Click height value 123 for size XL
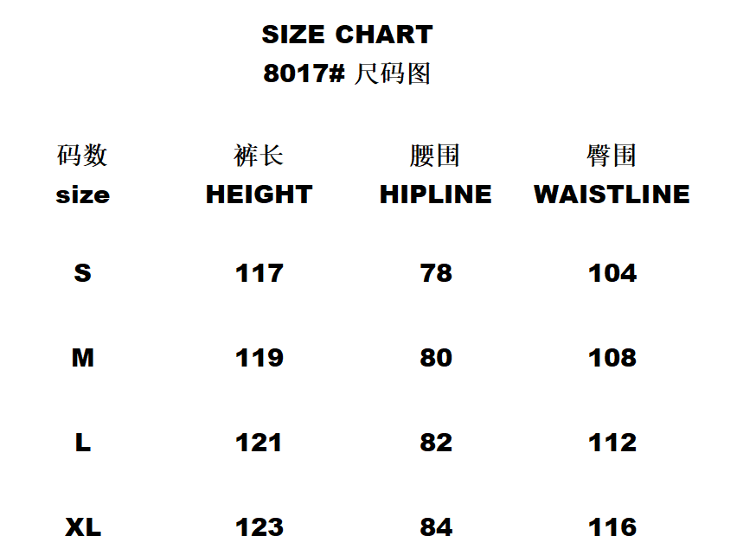 (259, 526)
